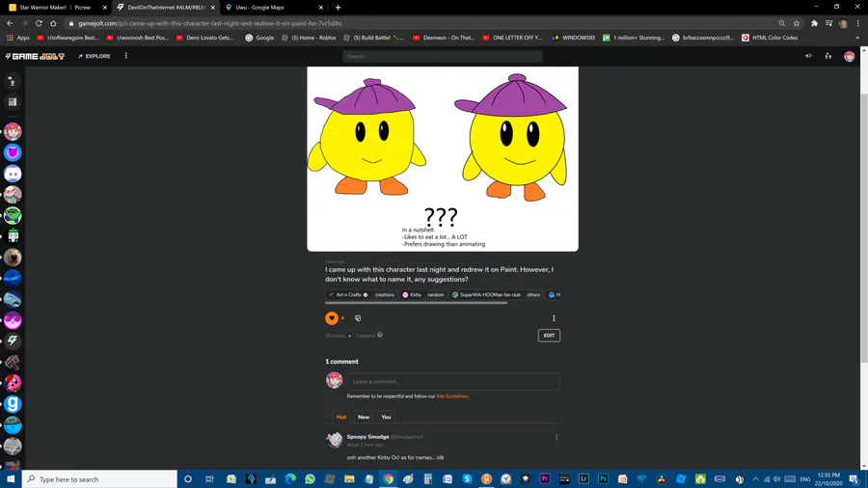This screenshot has width=868, height=488.
Task: Open the (5) Home - Roblox bookmark
Action: (x=309, y=38)
